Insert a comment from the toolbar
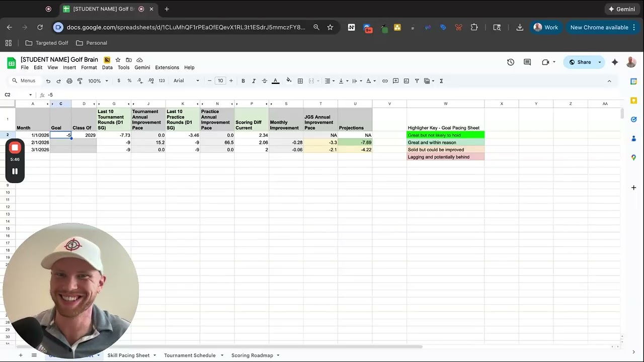This screenshot has width=644, height=362. (x=395, y=81)
